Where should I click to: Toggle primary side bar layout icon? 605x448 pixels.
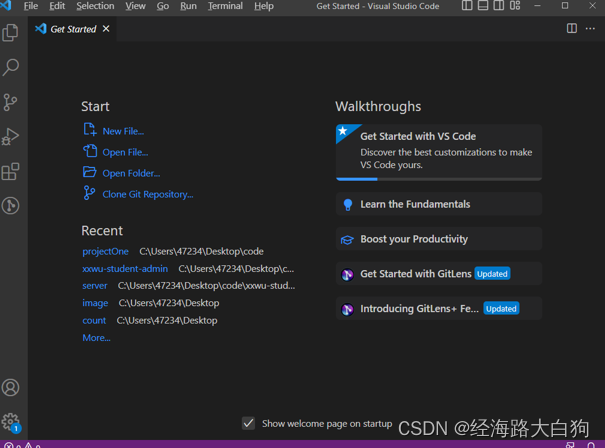point(467,6)
